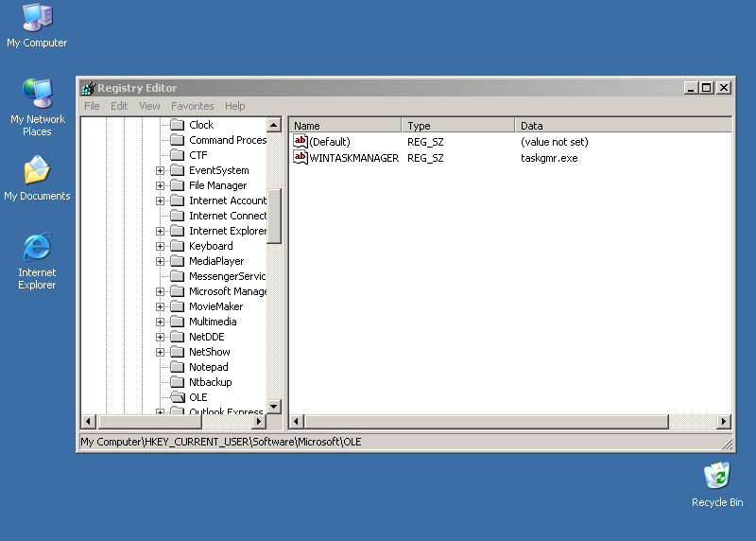The height and width of the screenshot is (541, 756).
Task: Open the View menu
Action: coord(149,106)
